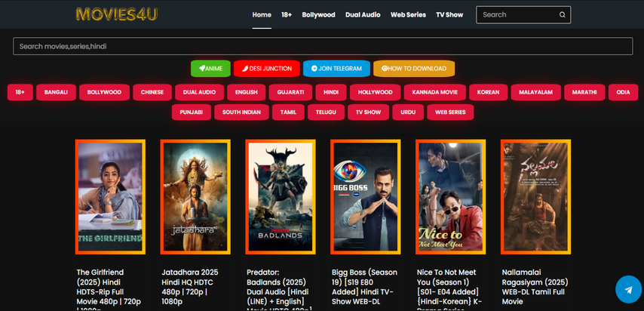644x311 pixels.
Task: Open the HOW TO DOWNLOAD button
Action: click(x=414, y=69)
